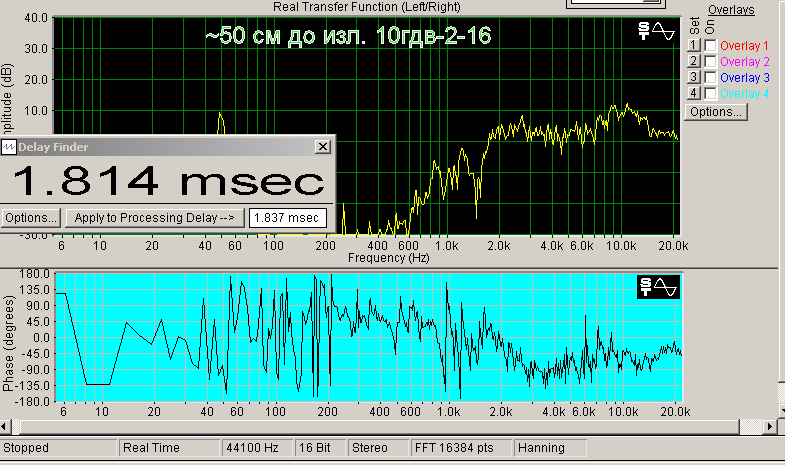Click Set button 2 for overlays
Screen dimensions: 785x465
tap(693, 61)
